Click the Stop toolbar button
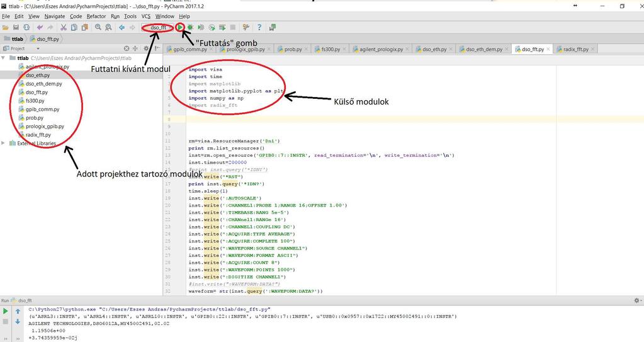644x342 pixels. click(233, 28)
